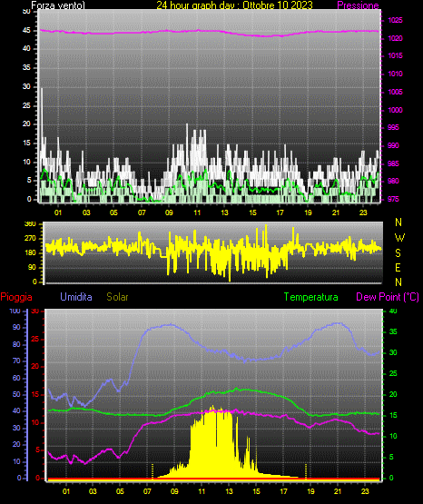Viewport: 423px width, 504px height.
Task: Click the green Temperatura legend label
Action: point(311,297)
